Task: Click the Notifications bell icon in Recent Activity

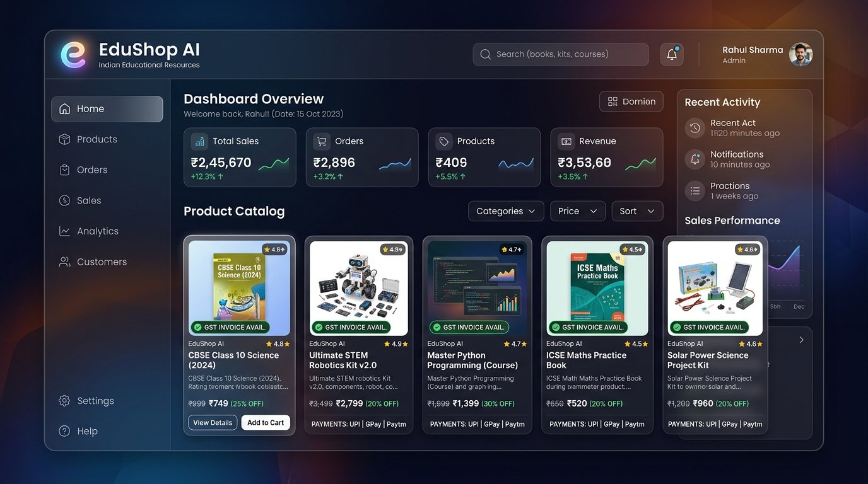Action: (695, 159)
